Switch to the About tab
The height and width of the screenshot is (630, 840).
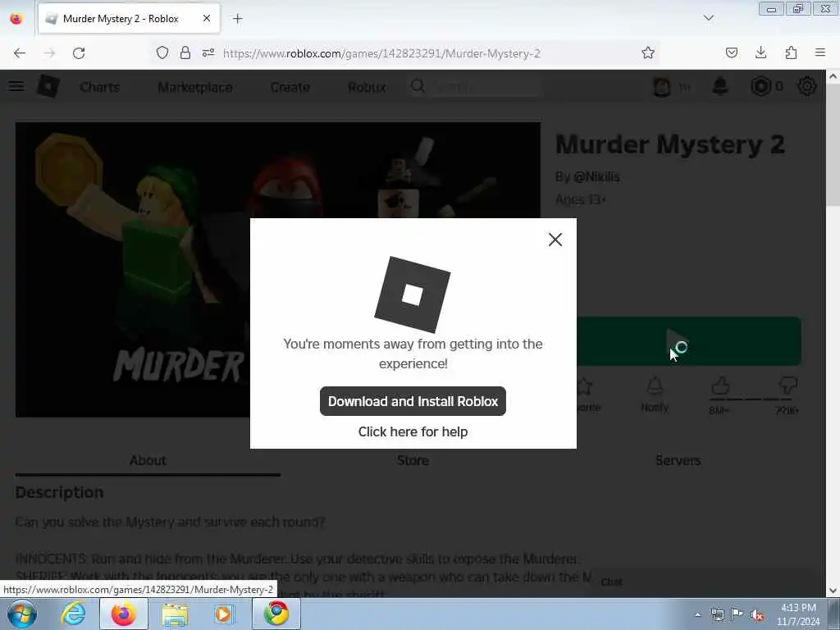pyautogui.click(x=148, y=460)
